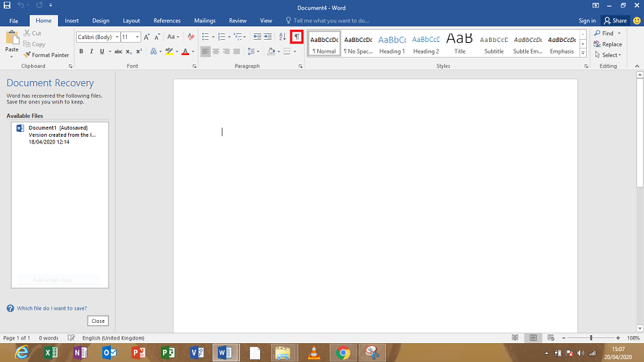This screenshot has width=644, height=362.
Task: Toggle bold formatting
Action: (x=81, y=51)
